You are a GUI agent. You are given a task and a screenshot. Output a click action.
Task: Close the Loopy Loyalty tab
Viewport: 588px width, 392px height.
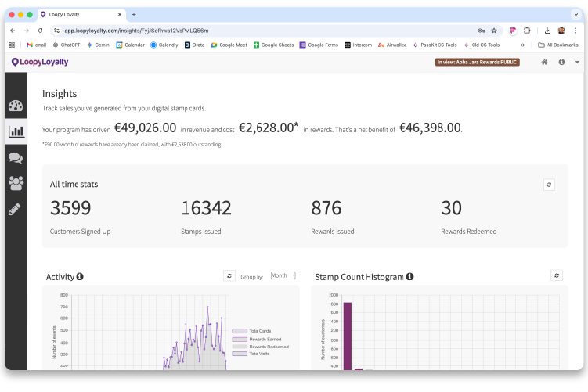[x=120, y=15]
